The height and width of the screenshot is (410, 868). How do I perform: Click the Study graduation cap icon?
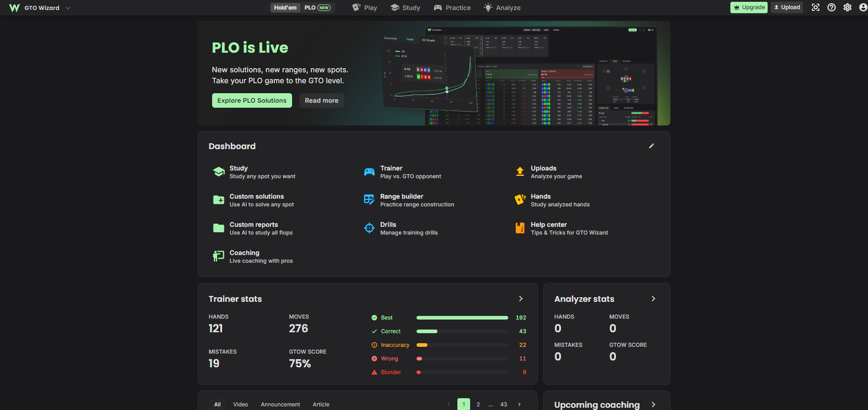[x=219, y=172]
